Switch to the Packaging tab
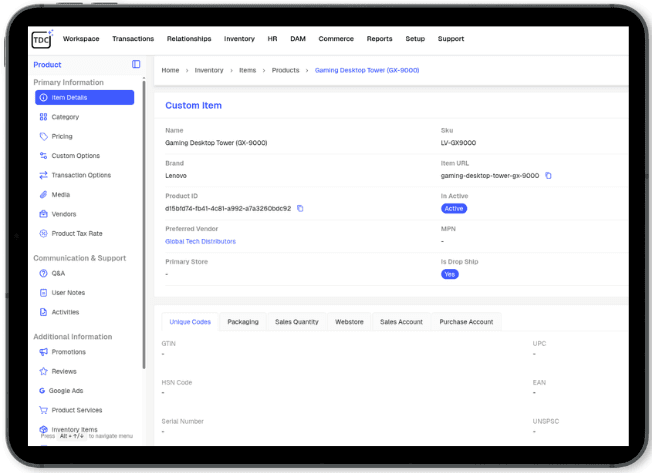Image resolution: width=652 pixels, height=473 pixels. (243, 322)
